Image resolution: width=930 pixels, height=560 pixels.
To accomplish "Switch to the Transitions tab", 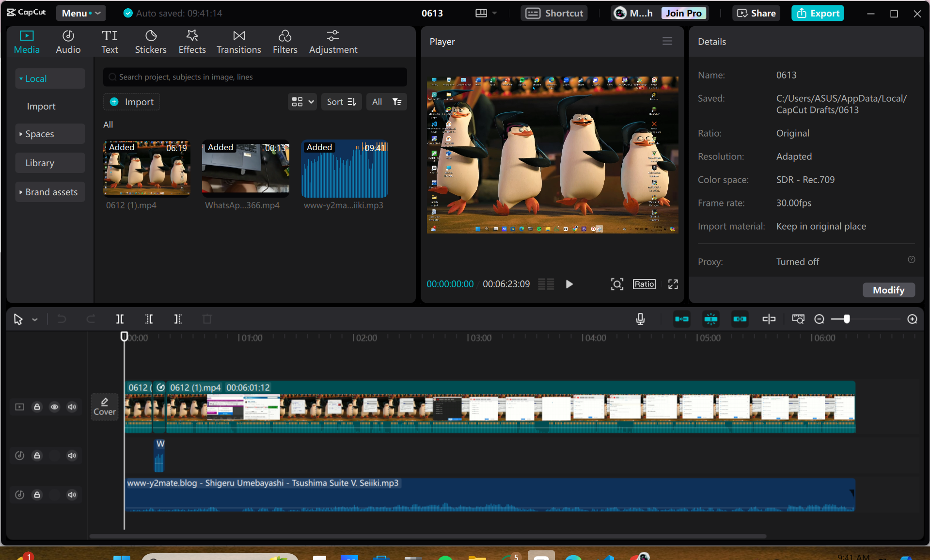I will [x=238, y=41].
